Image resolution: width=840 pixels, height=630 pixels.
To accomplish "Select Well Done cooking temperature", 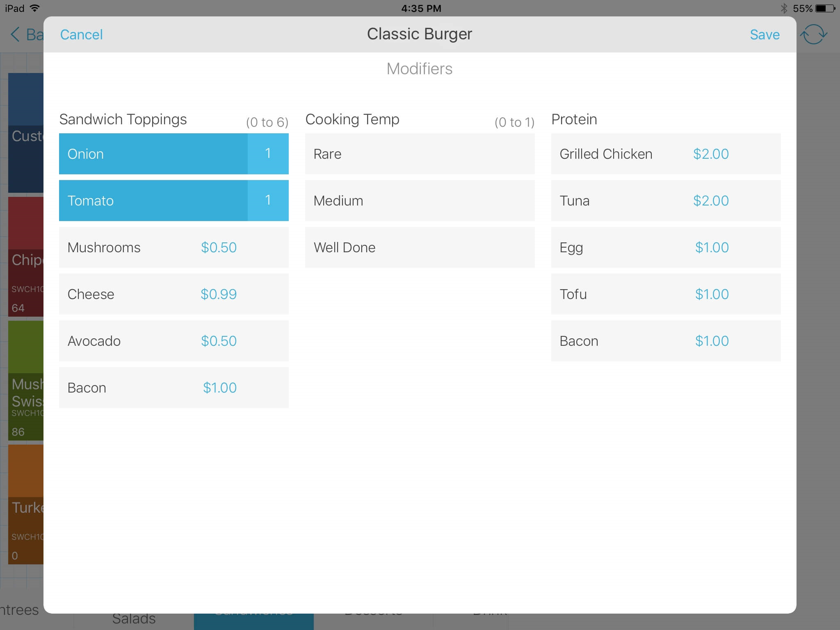I will click(420, 247).
